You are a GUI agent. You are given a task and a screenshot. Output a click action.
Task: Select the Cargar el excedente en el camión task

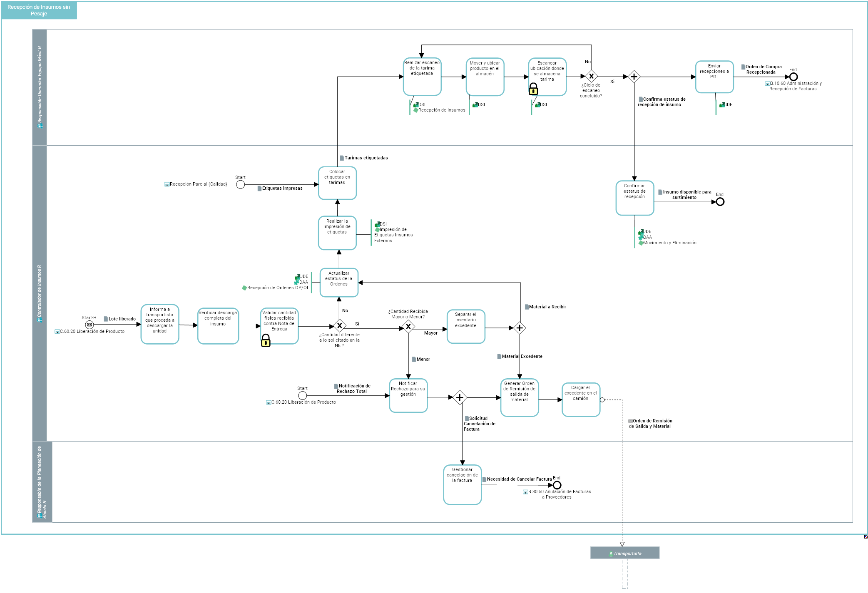click(x=581, y=399)
